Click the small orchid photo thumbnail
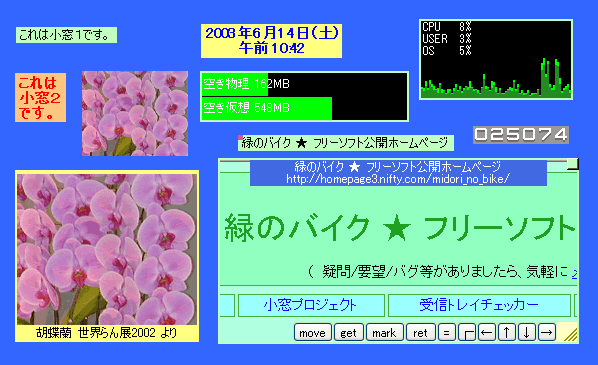The image size is (598, 365). pos(135,113)
